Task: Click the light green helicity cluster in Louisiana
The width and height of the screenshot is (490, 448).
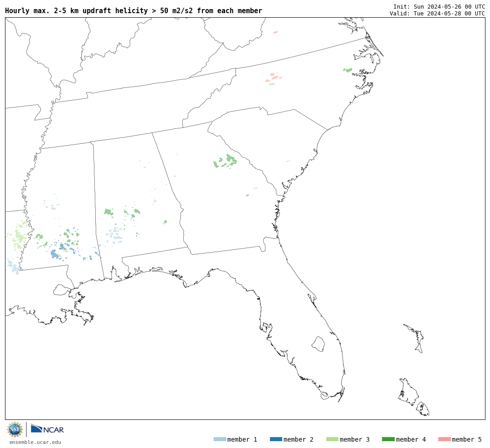Action: coord(20,236)
